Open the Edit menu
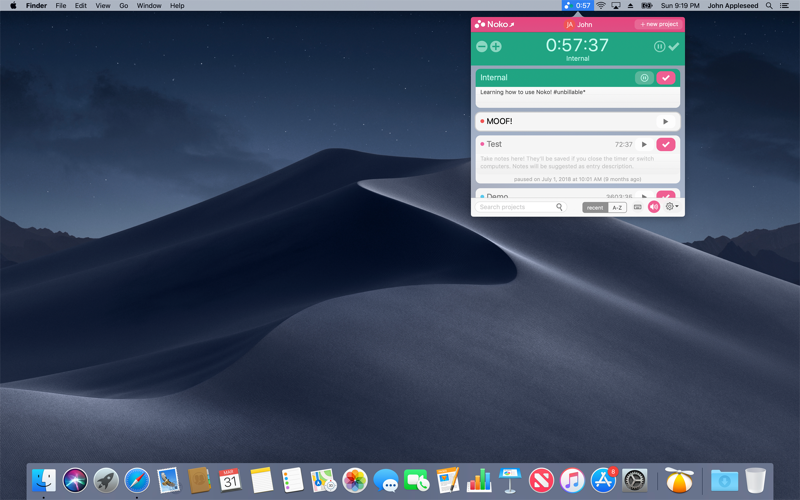The height and width of the screenshot is (500, 800). pos(81,6)
